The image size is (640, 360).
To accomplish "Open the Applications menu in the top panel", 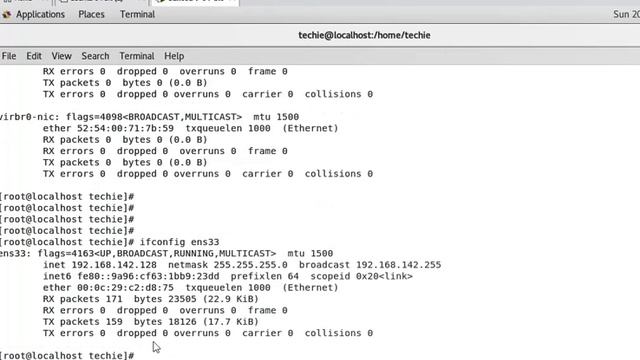I will 40,14.
